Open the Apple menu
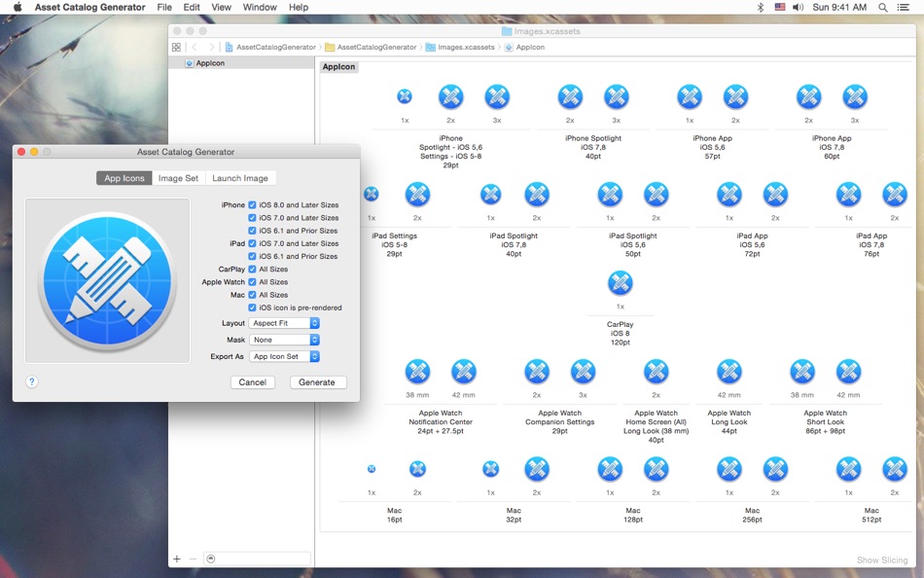Image resolution: width=924 pixels, height=578 pixels. 18,7
